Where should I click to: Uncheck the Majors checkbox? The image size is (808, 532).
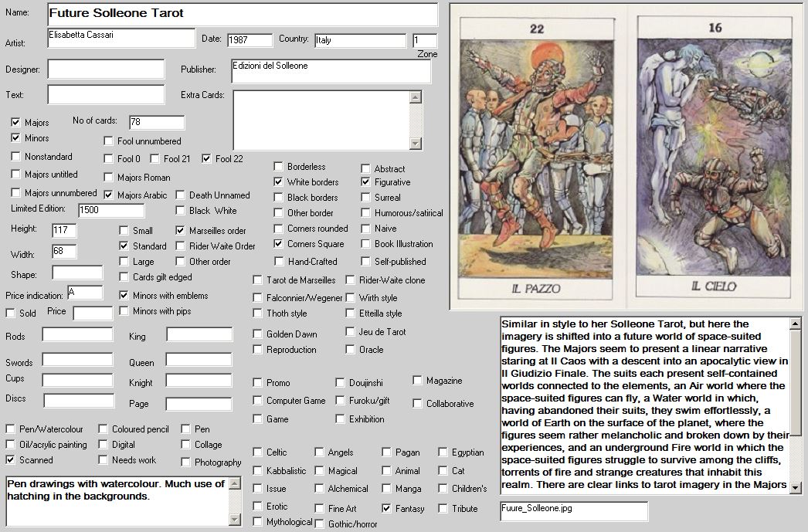click(x=16, y=123)
